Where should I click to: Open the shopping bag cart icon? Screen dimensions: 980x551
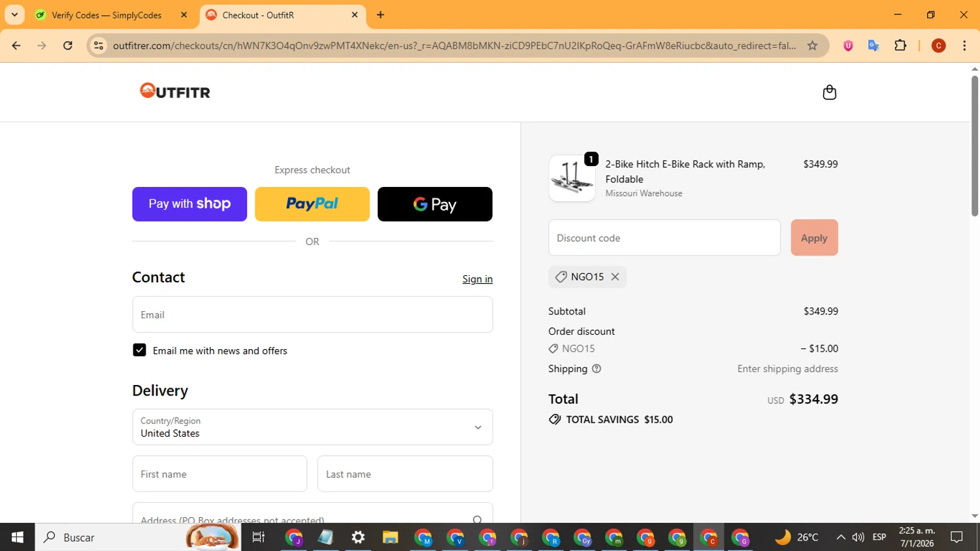829,92
